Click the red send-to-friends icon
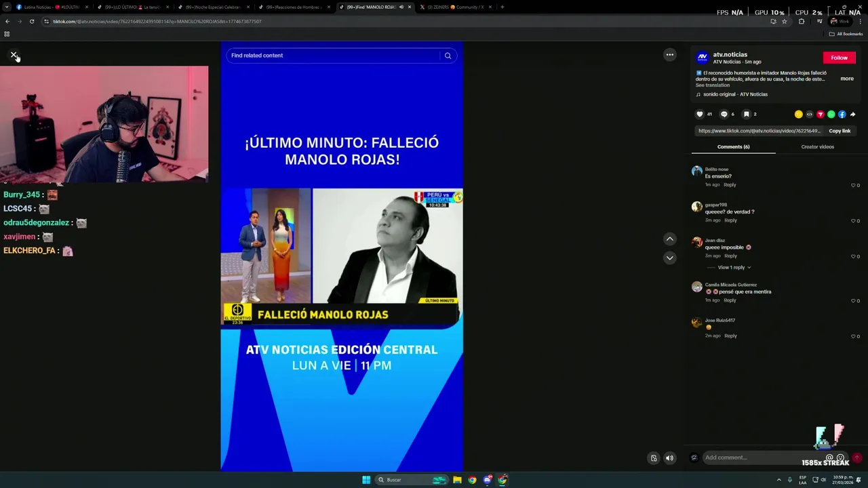Screen dimensions: 868x488 820,115
